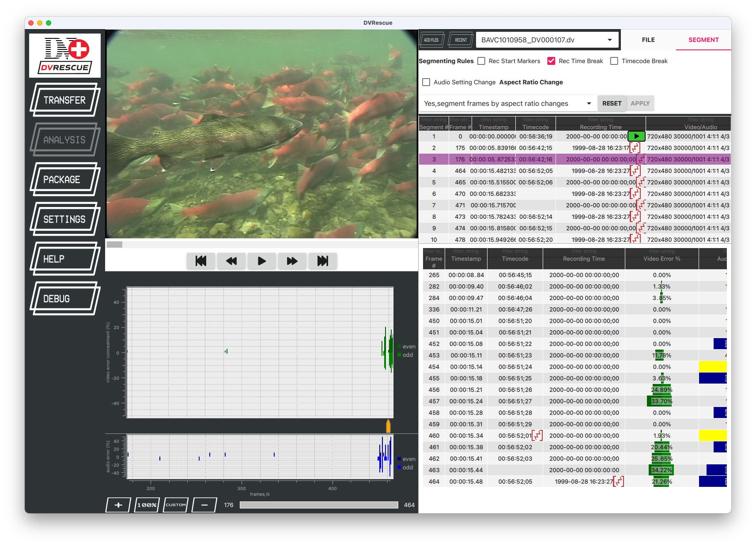756x546 pixels.
Task: Switch to the FILE tab
Action: click(x=647, y=40)
